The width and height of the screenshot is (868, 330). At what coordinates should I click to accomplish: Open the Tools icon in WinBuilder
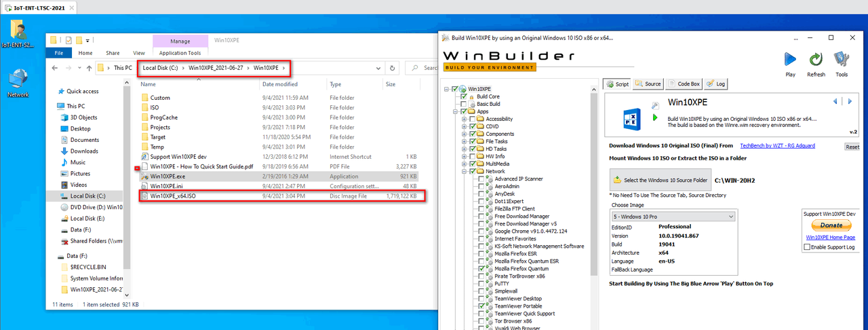[x=842, y=60]
